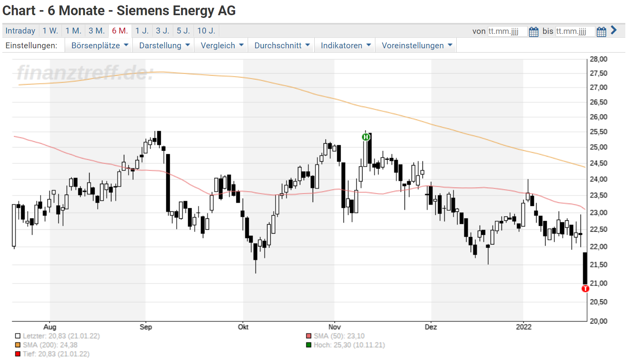Select the 3 M. timeframe tab
The image size is (630, 364).
coord(97,31)
